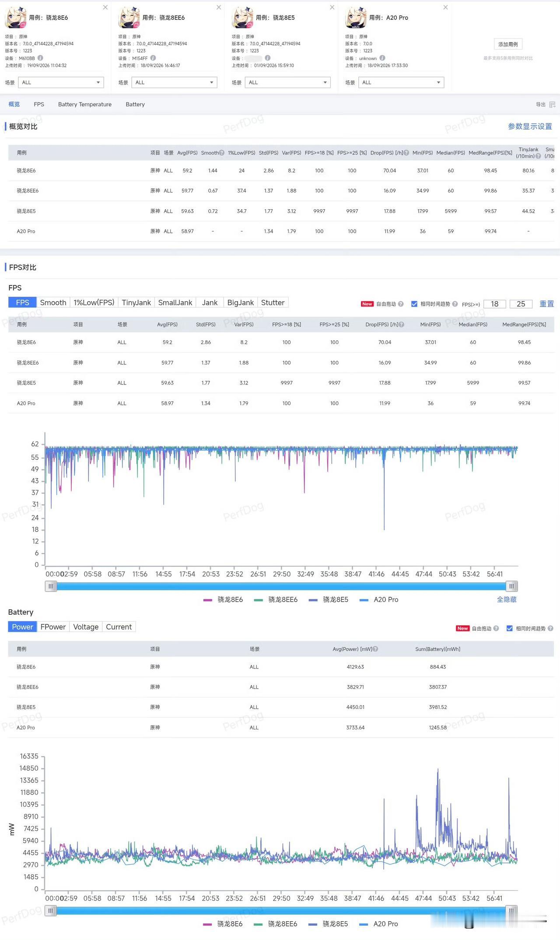The height and width of the screenshot is (940, 560).
Task: Remove the 骁龙8E5 case card
Action: click(x=332, y=7)
